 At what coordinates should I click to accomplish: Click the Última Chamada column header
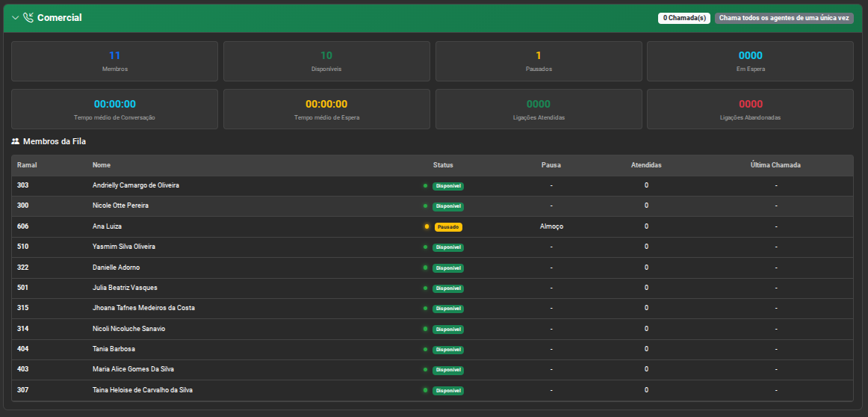tap(775, 165)
